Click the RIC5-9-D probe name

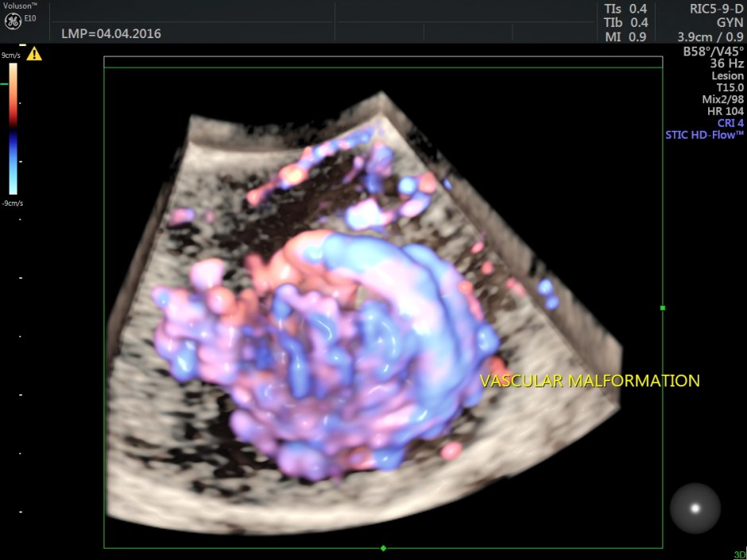point(716,9)
